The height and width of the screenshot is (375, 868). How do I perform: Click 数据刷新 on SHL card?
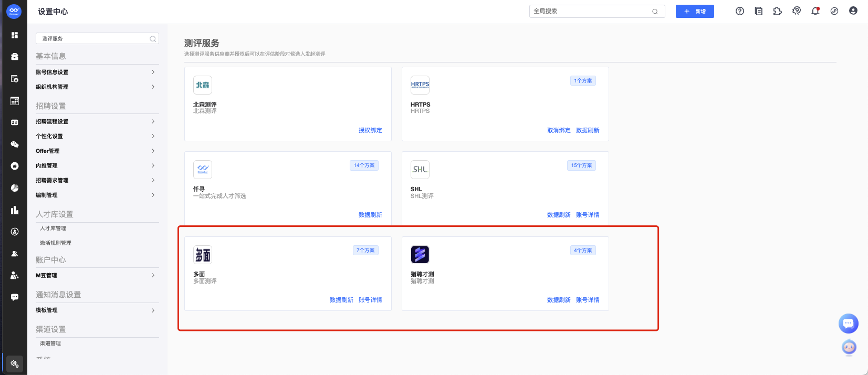559,215
